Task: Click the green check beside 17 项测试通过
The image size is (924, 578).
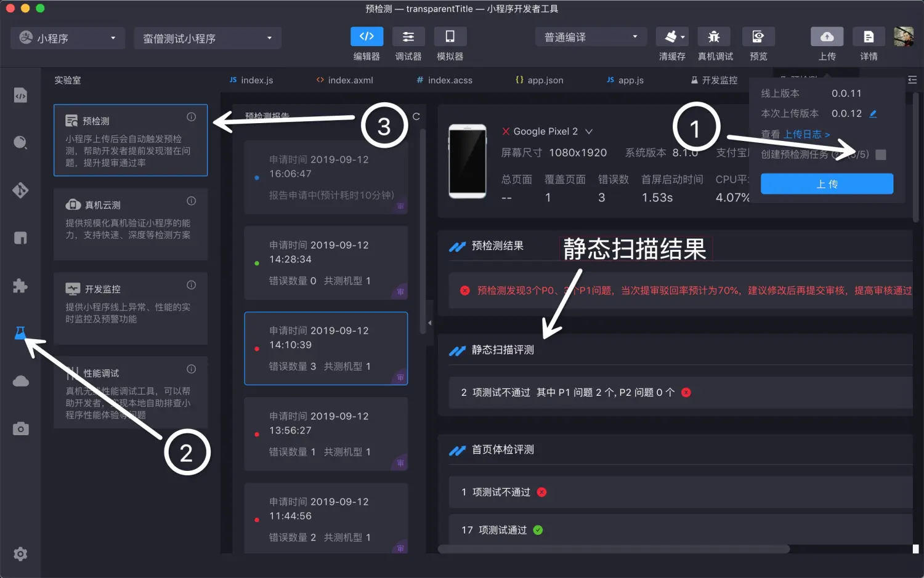Action: [x=538, y=530]
